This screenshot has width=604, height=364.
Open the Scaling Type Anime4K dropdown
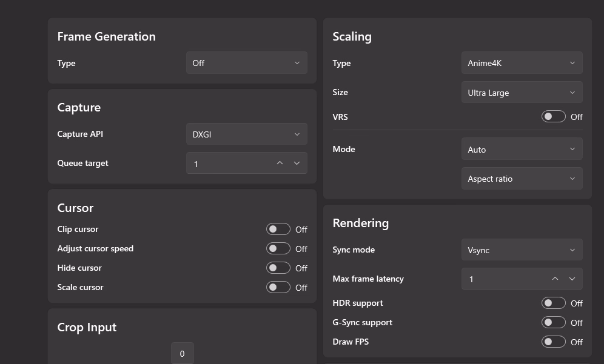coord(522,63)
